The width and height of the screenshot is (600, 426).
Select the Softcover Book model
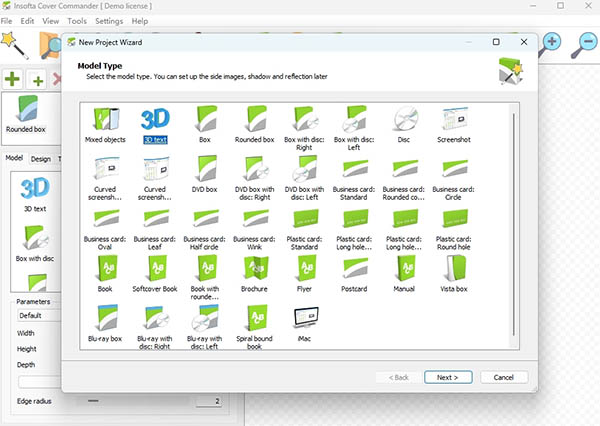[155, 274]
